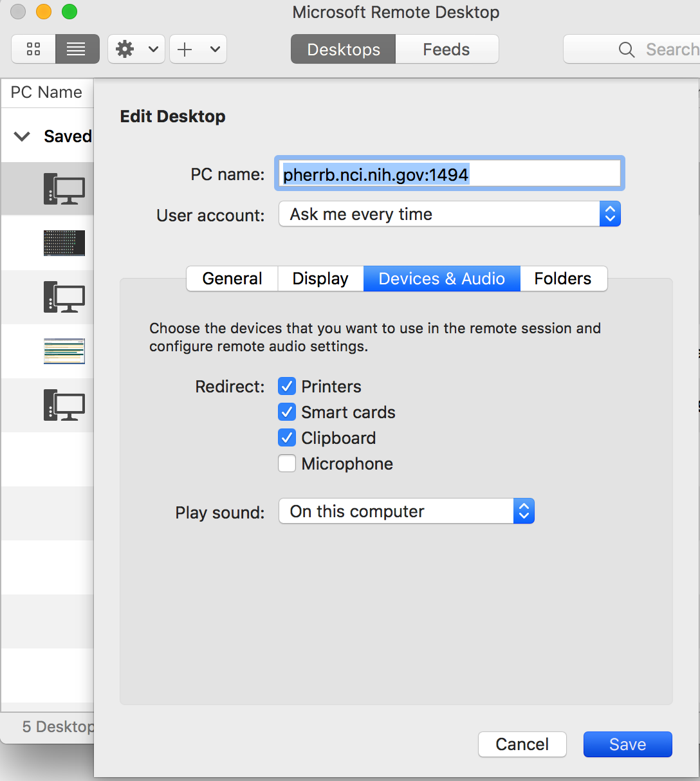Switch to the Folders tab
700x781 pixels.
pyautogui.click(x=563, y=279)
